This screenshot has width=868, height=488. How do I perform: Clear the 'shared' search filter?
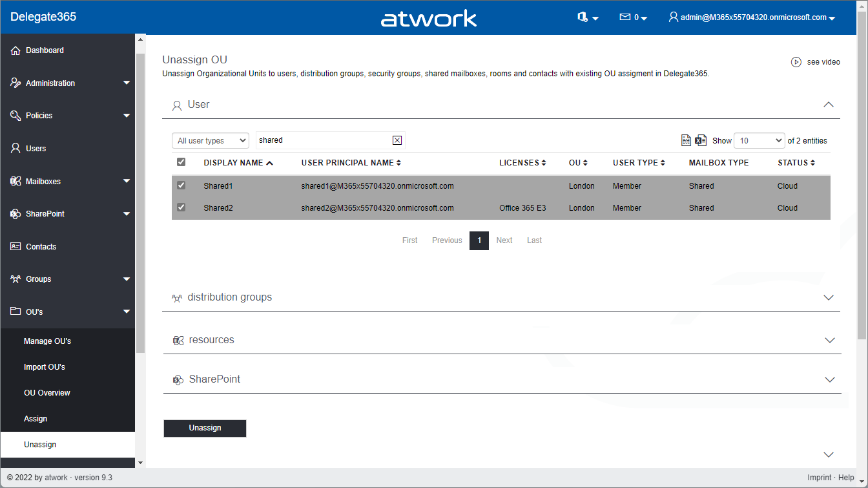pyautogui.click(x=397, y=140)
